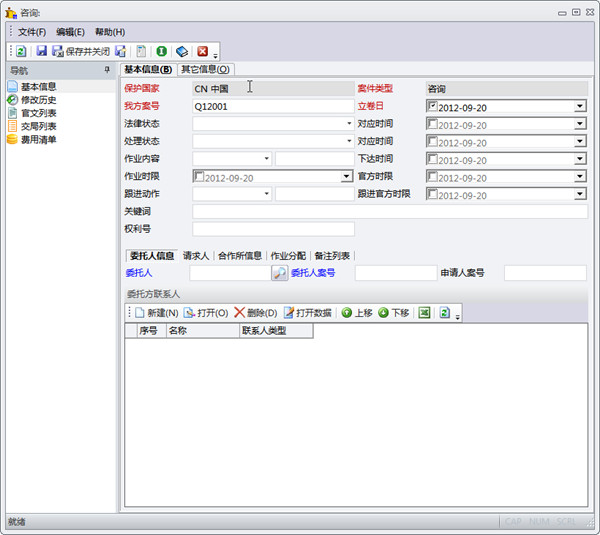Open 修改历史 in navigation panel
The width and height of the screenshot is (600, 535).
(38, 100)
